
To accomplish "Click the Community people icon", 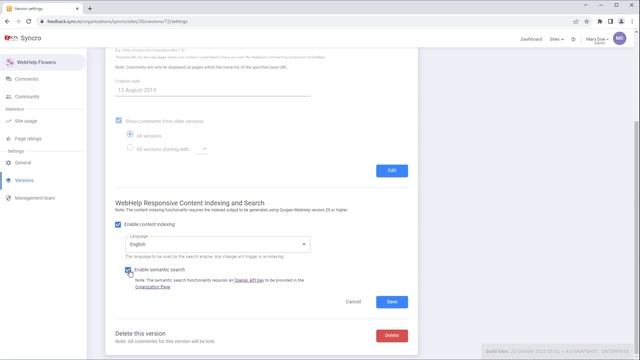I will pos(9,97).
